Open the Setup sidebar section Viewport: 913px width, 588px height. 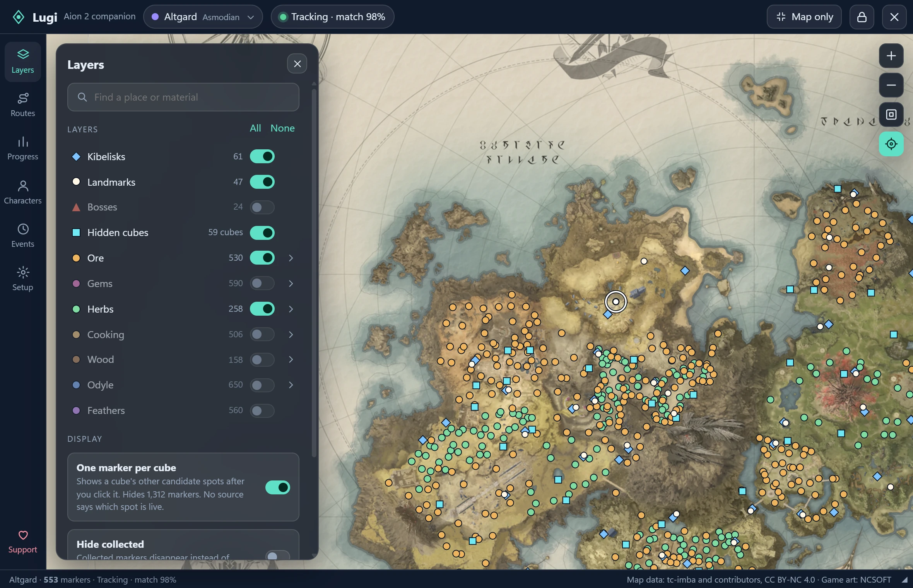[x=23, y=279]
